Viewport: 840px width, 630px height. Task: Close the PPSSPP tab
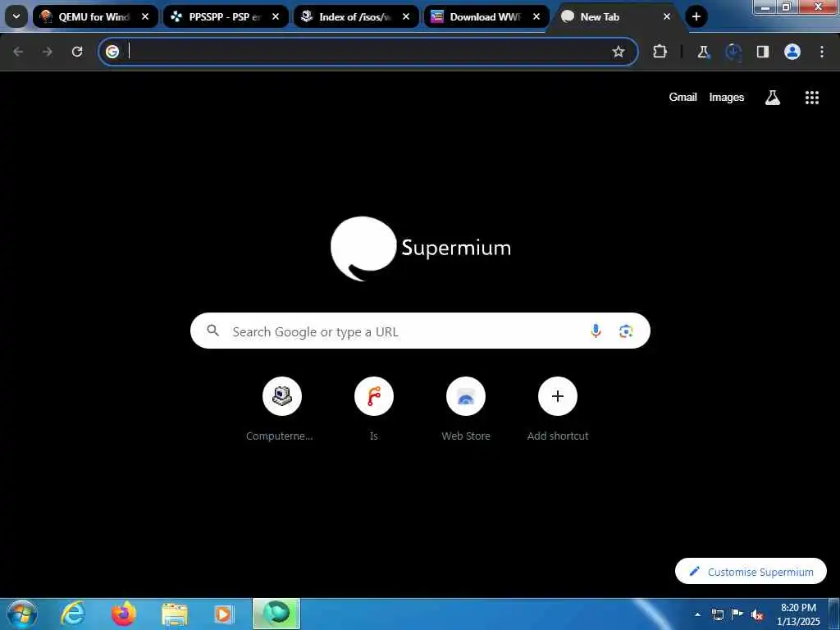coord(276,16)
